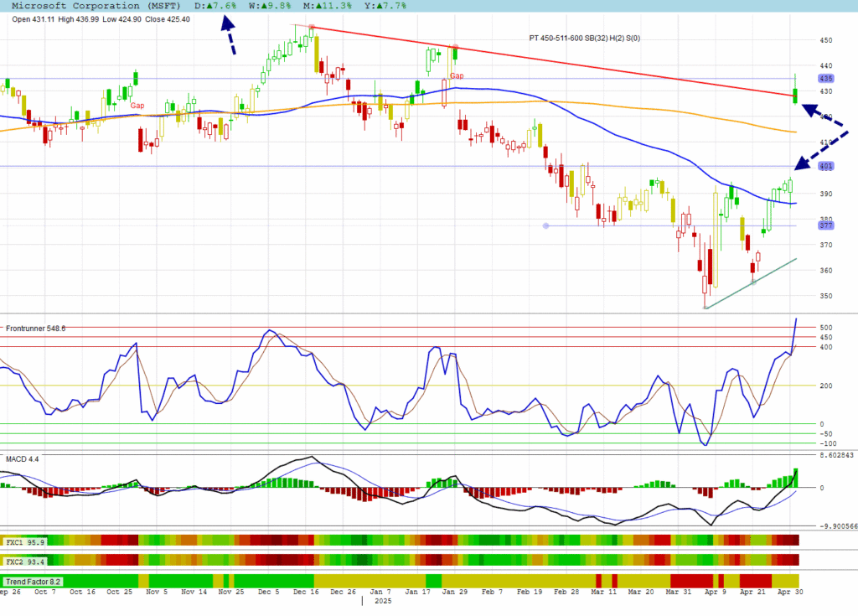Select the weekly change value W: 9.8%

270,6
